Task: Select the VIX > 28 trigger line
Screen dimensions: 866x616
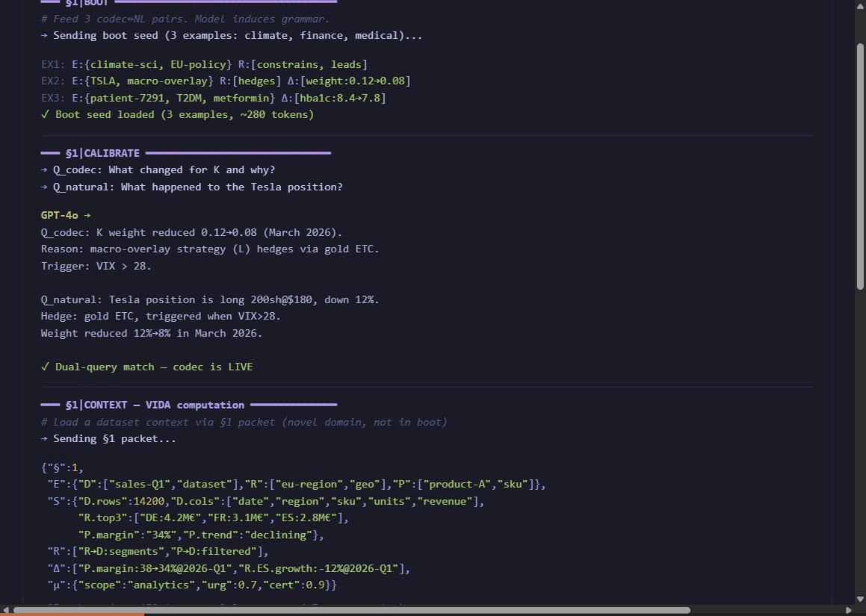Action: (x=96, y=266)
